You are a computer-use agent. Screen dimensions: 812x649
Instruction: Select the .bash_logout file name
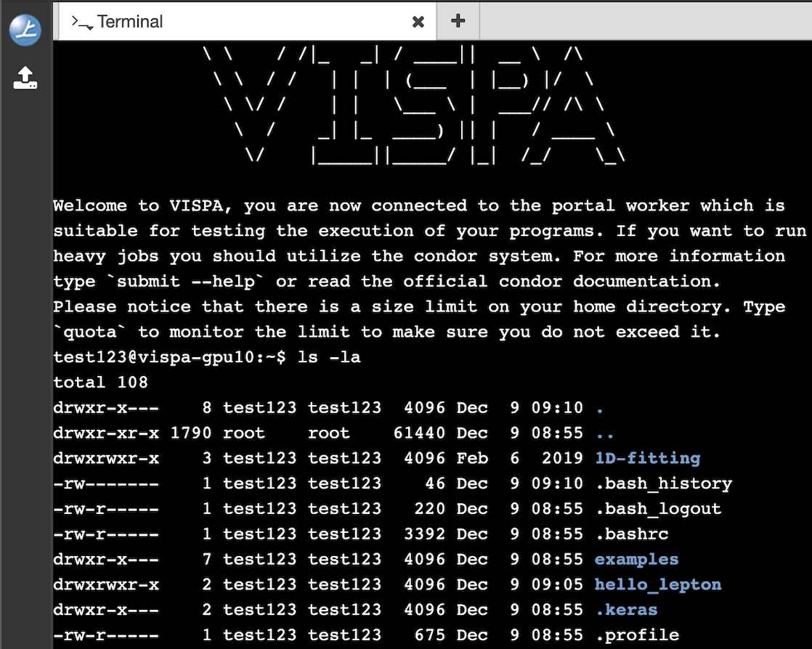point(657,509)
